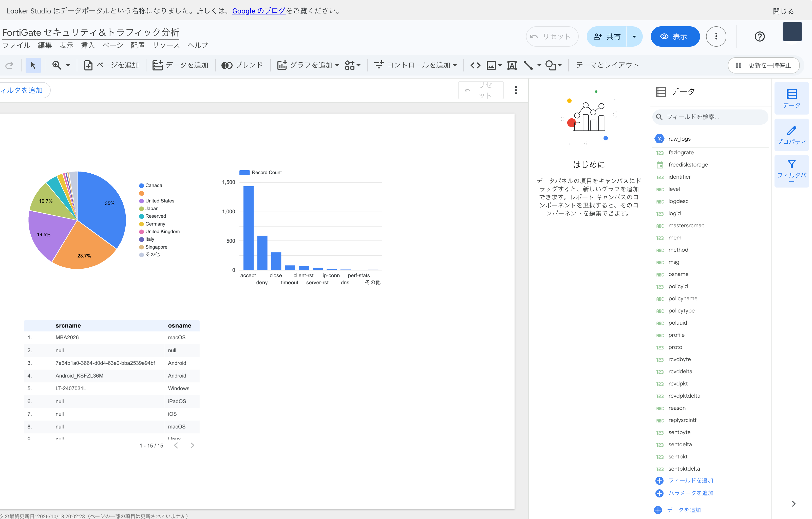Viewport: 812px width, 519px height.
Task: Click the 表示 view button
Action: click(x=675, y=36)
